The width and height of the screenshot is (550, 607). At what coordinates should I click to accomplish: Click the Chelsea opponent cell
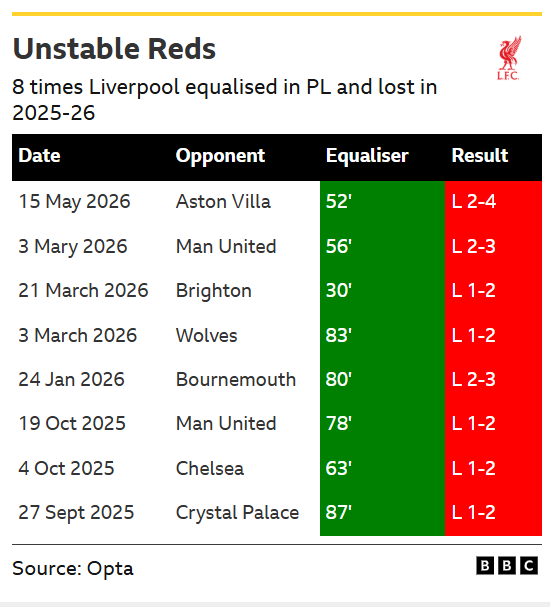(210, 468)
